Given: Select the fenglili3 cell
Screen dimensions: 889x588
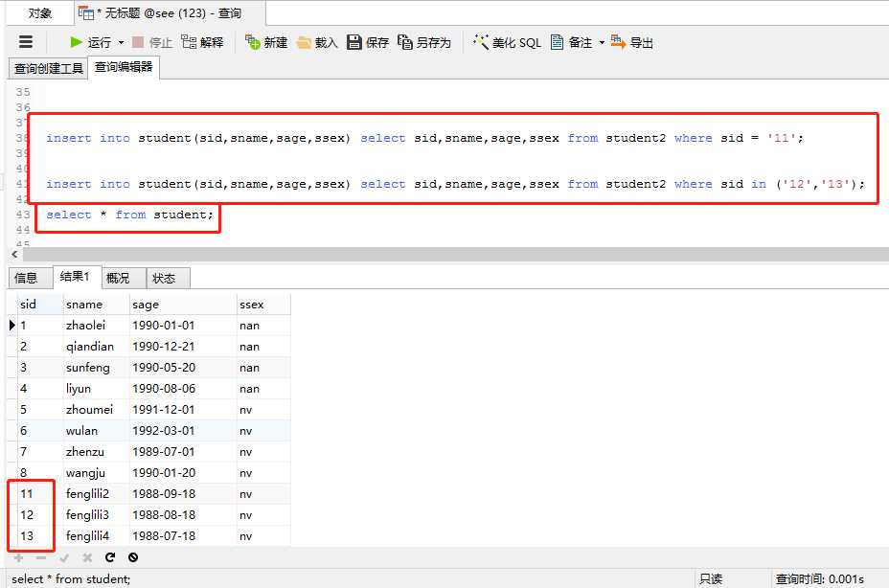Looking at the screenshot, I should [x=97, y=515].
